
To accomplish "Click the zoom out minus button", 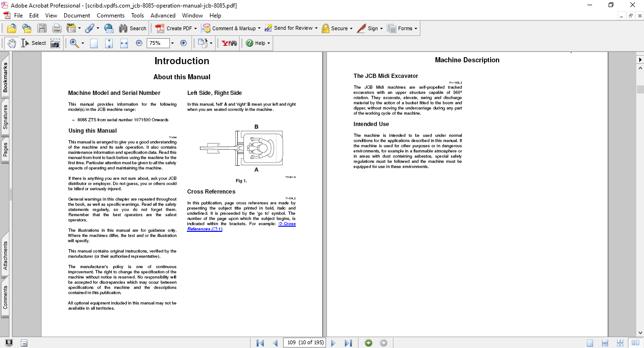I will (139, 43).
